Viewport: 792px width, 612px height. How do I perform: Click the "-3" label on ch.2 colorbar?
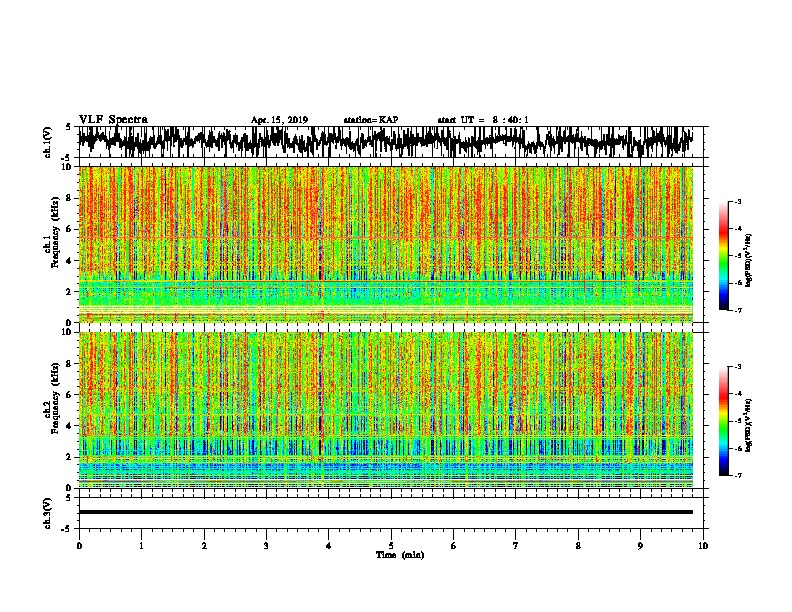738,367
